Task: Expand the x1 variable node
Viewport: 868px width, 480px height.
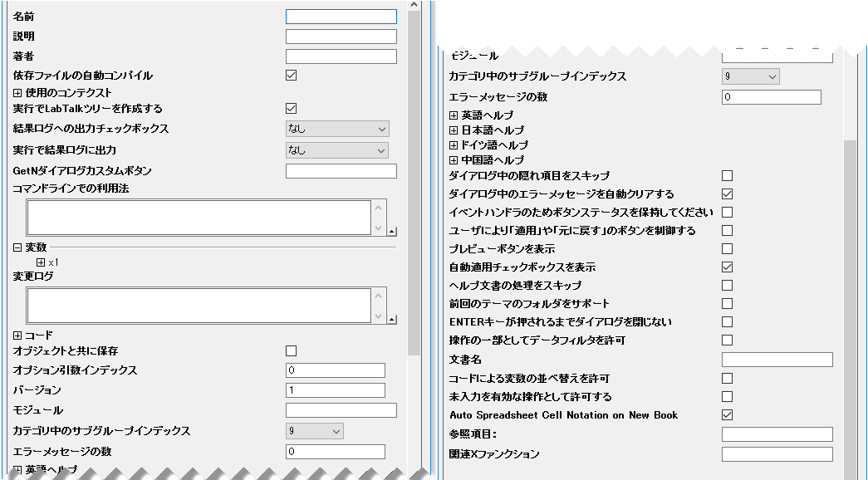Action: pos(41,262)
